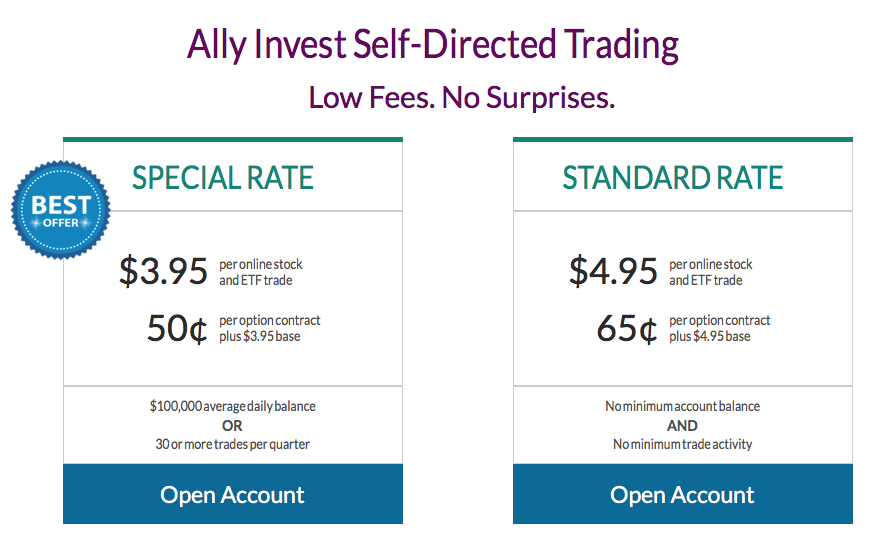873x538 pixels.
Task: Click per online stock text beside $4.95
Action: [710, 265]
